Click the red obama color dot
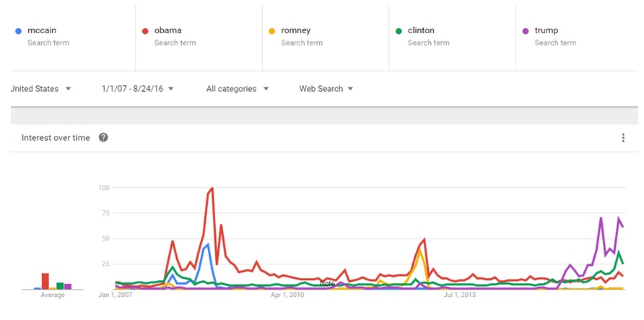The image size is (644, 320). click(145, 31)
